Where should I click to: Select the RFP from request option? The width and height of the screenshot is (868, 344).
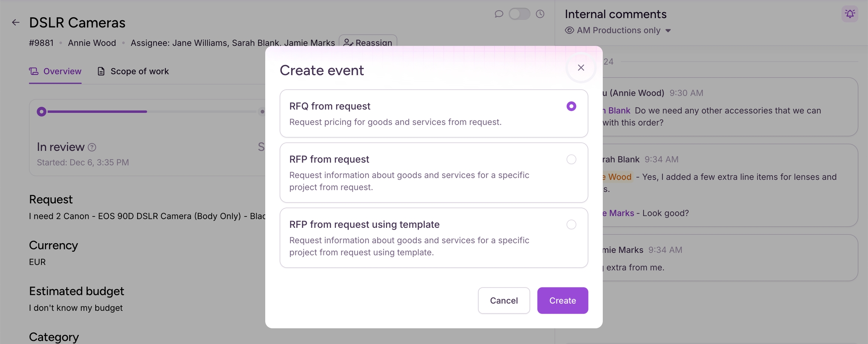click(571, 160)
